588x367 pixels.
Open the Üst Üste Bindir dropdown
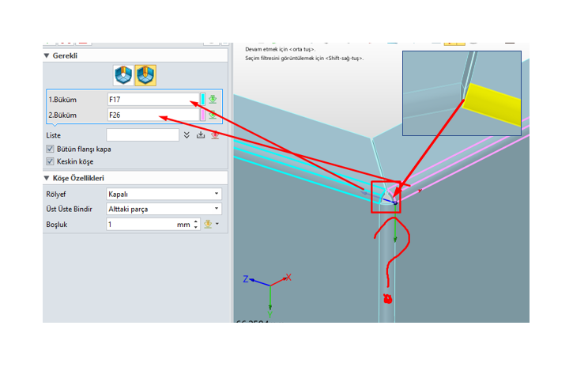164,209
